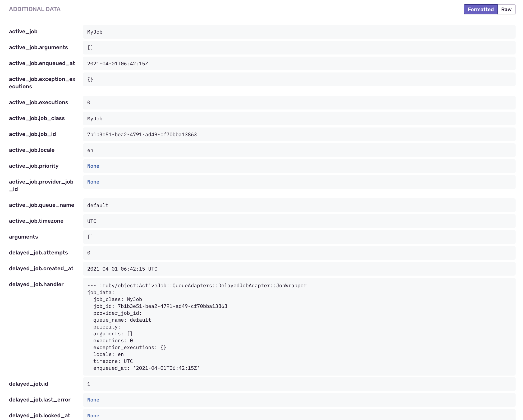The height and width of the screenshot is (420, 523).
Task: Switch to Formatted view
Action: (x=480, y=9)
